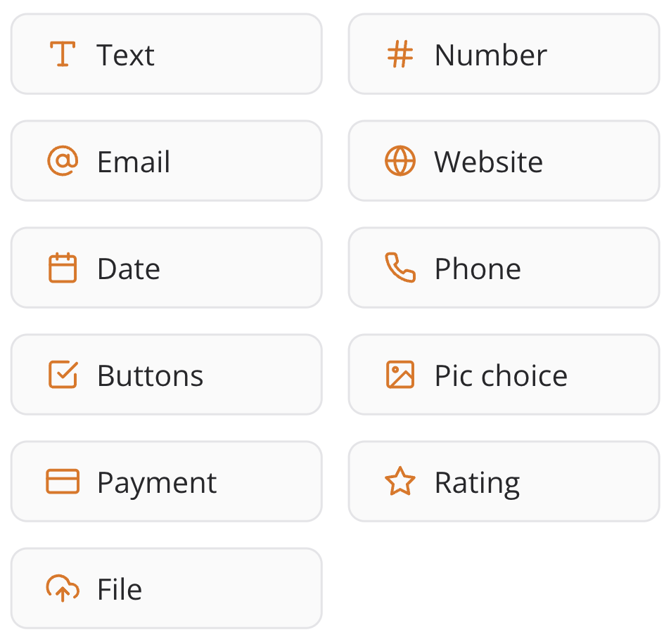Select the Rating label
This screenshot has width=671, height=644.
click(x=477, y=482)
